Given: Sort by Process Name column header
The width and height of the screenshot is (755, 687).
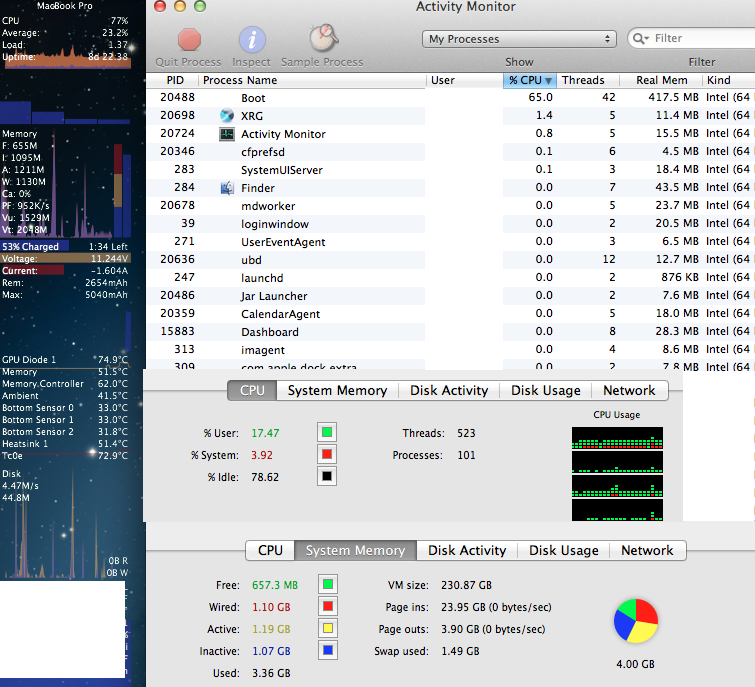Looking at the screenshot, I should click(x=312, y=80).
